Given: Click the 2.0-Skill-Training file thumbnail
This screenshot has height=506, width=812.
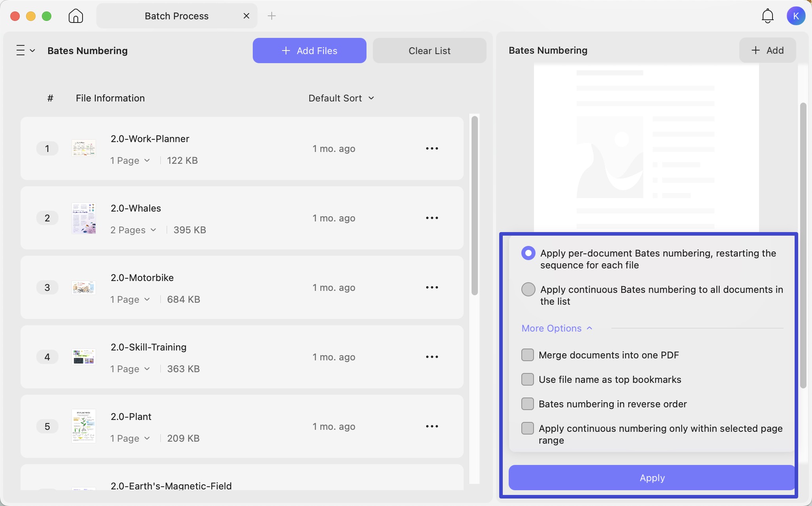Looking at the screenshot, I should 83,356.
